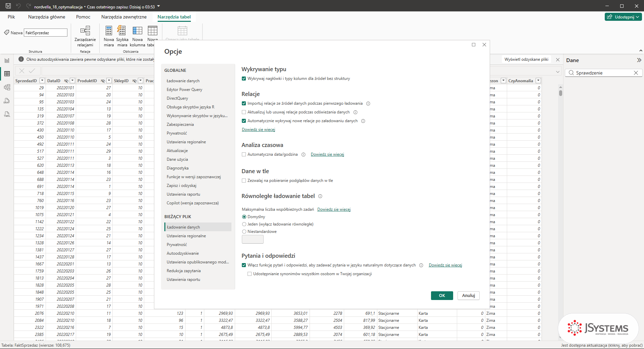The image size is (644, 349).
Task: Toggle Automatycznie wykrywaj nowe relacje checkbox
Action: coord(244,121)
